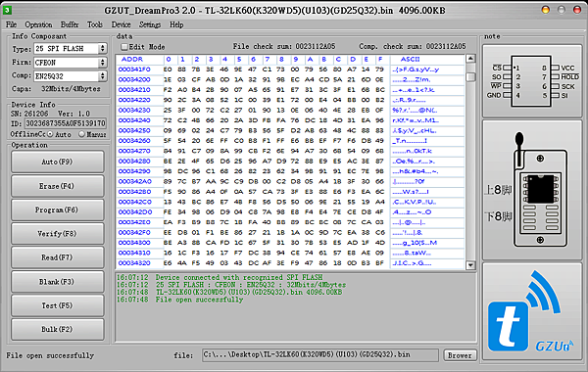Click the File check sum value text
The width and height of the screenshot is (588, 372).
click(315, 46)
